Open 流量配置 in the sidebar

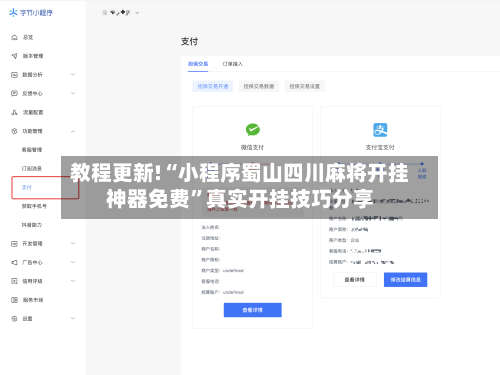pos(33,112)
